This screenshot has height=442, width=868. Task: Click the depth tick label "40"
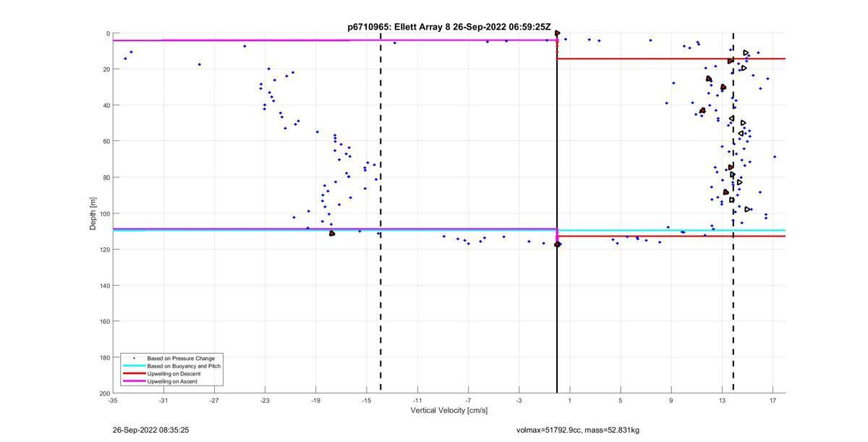[x=106, y=106]
